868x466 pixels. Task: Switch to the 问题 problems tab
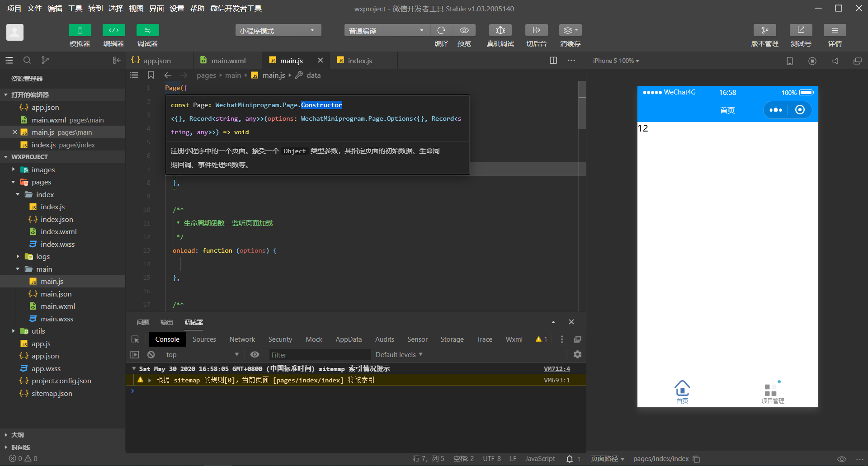coord(143,322)
